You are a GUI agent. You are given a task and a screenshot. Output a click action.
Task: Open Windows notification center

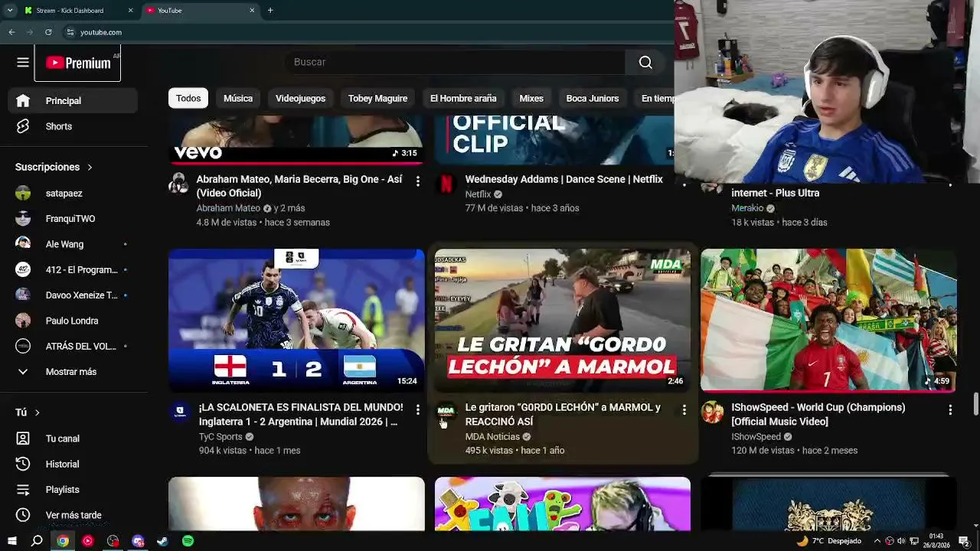pyautogui.click(x=964, y=541)
